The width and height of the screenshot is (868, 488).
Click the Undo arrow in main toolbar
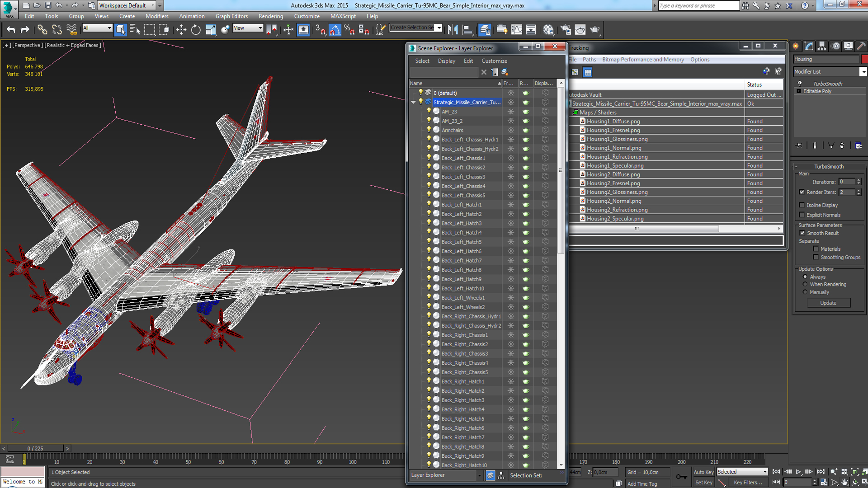click(11, 30)
